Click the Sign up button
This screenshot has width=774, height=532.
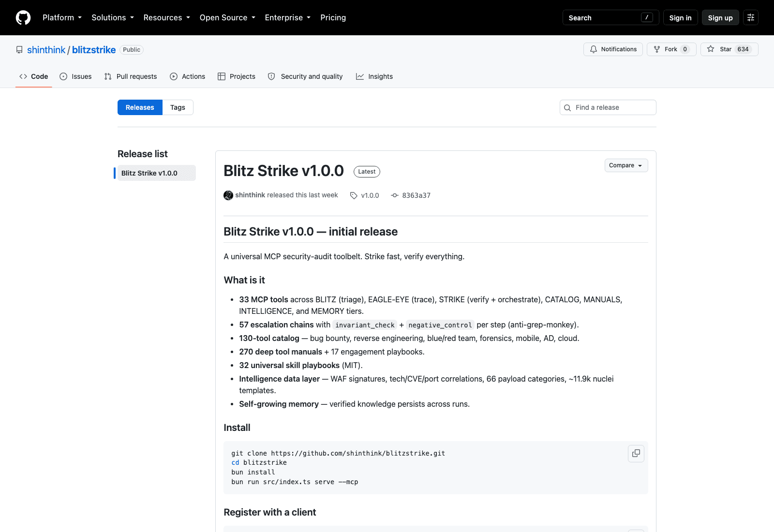click(720, 17)
